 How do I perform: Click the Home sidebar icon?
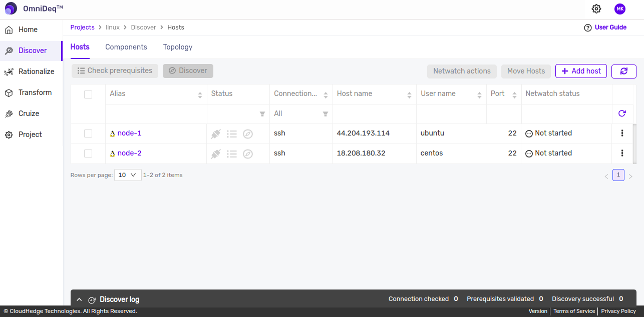click(x=9, y=29)
